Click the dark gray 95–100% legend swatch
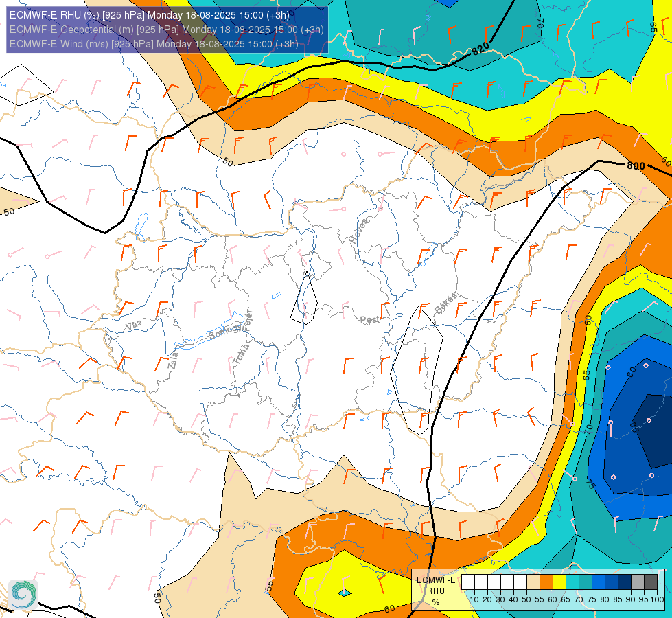The width and height of the screenshot is (672, 618). tap(651, 582)
